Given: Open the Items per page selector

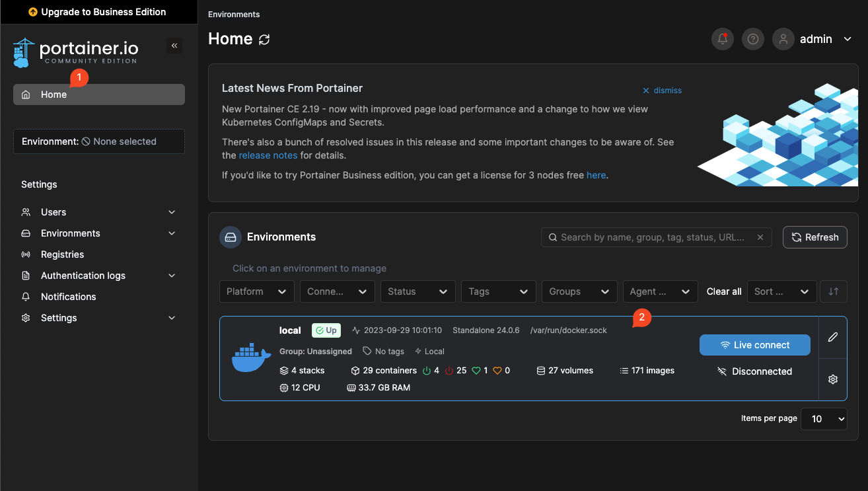Looking at the screenshot, I should coord(824,419).
